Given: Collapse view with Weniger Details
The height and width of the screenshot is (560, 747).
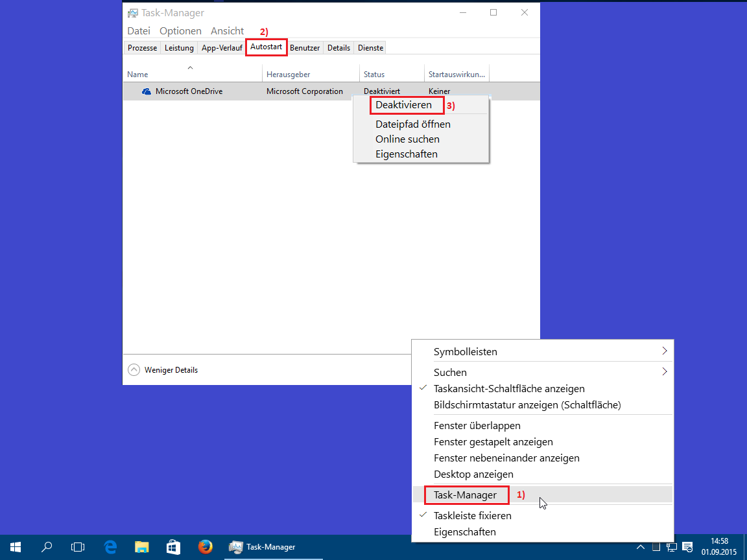Looking at the screenshot, I should [x=163, y=370].
